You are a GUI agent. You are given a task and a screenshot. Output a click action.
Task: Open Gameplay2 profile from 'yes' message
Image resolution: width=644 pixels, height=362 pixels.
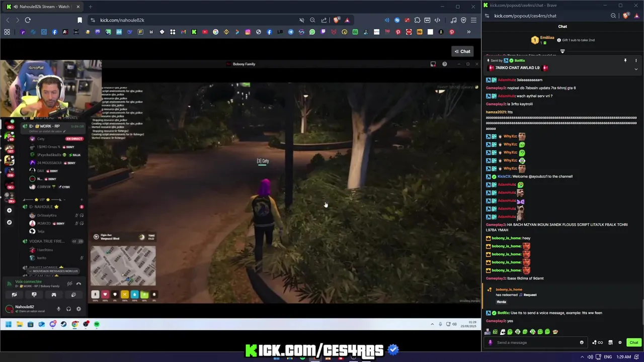click(495, 321)
